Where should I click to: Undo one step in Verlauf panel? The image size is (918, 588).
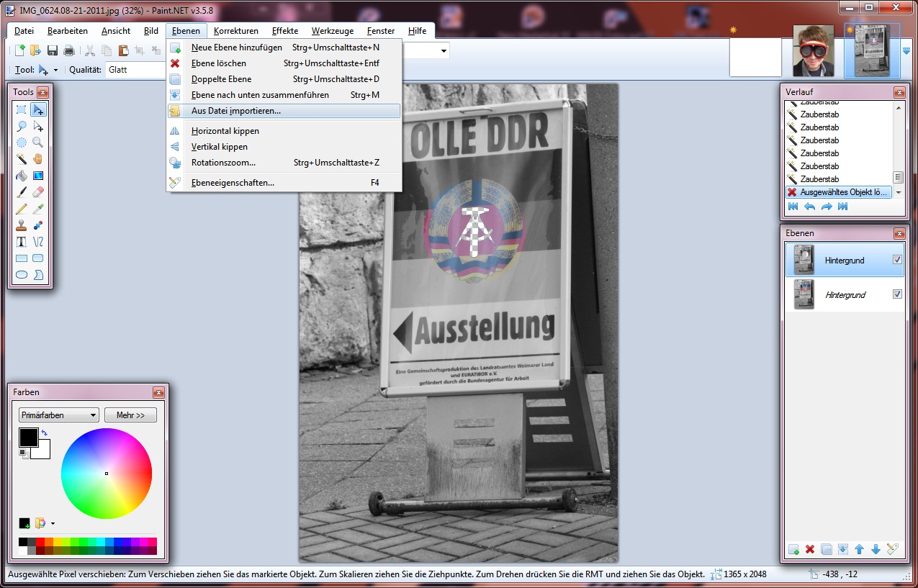(810, 207)
